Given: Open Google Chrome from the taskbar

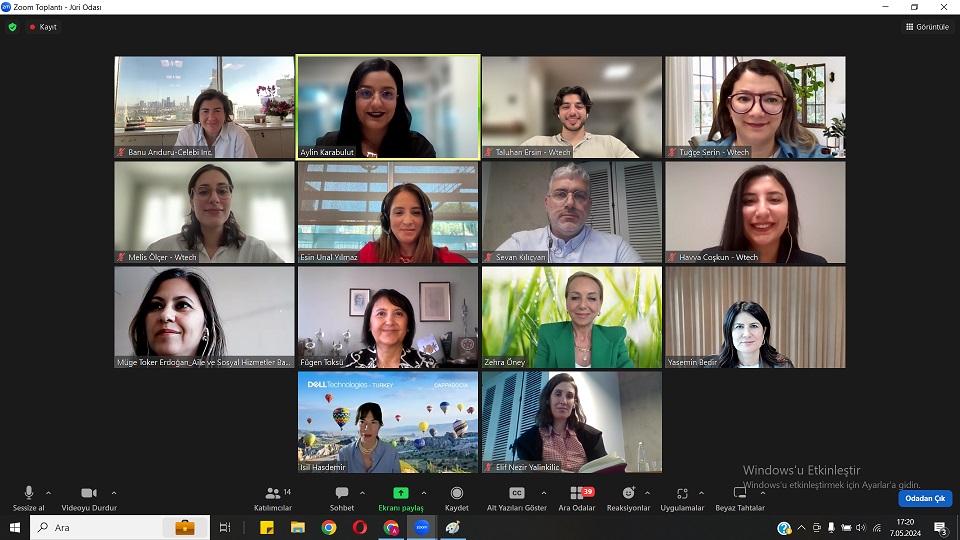Looking at the screenshot, I should pos(329,527).
